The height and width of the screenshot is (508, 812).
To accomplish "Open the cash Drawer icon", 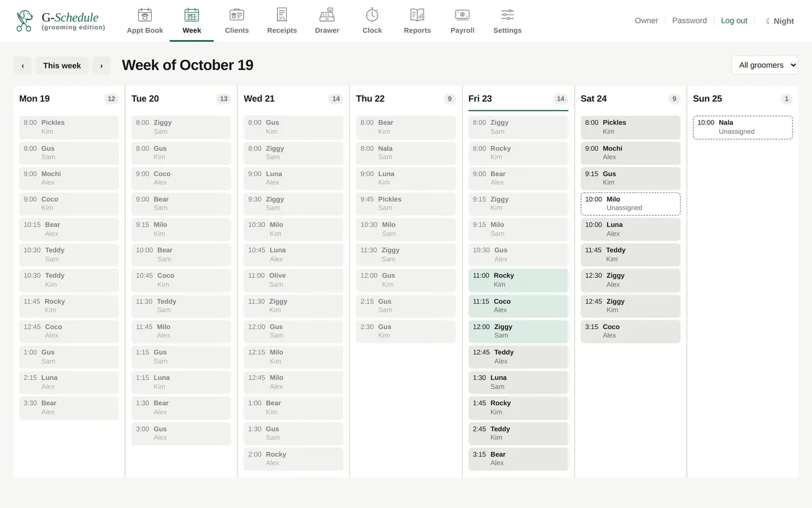I will 327,15.
